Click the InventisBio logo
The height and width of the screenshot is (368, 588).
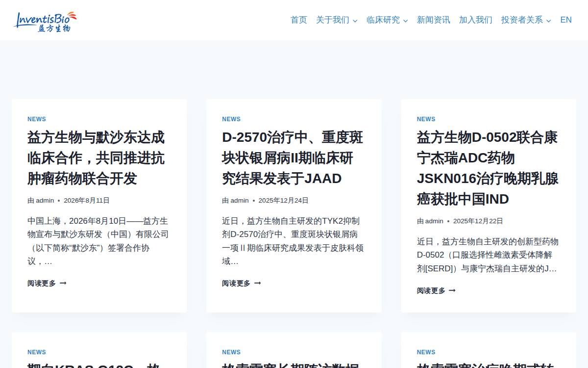(x=46, y=22)
